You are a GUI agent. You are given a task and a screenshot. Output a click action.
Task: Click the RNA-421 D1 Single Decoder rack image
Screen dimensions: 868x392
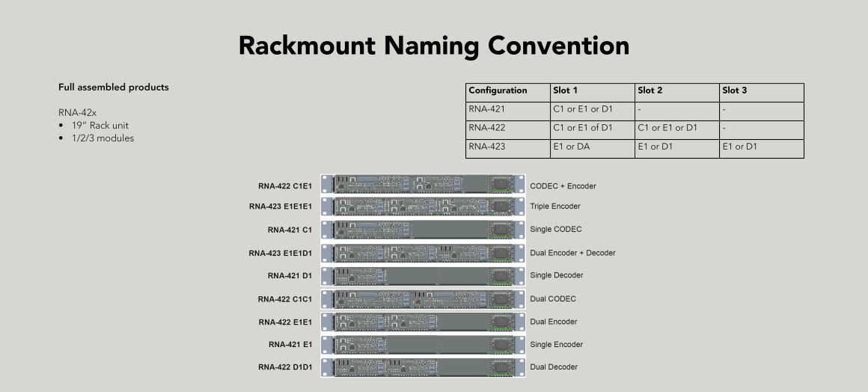click(423, 276)
